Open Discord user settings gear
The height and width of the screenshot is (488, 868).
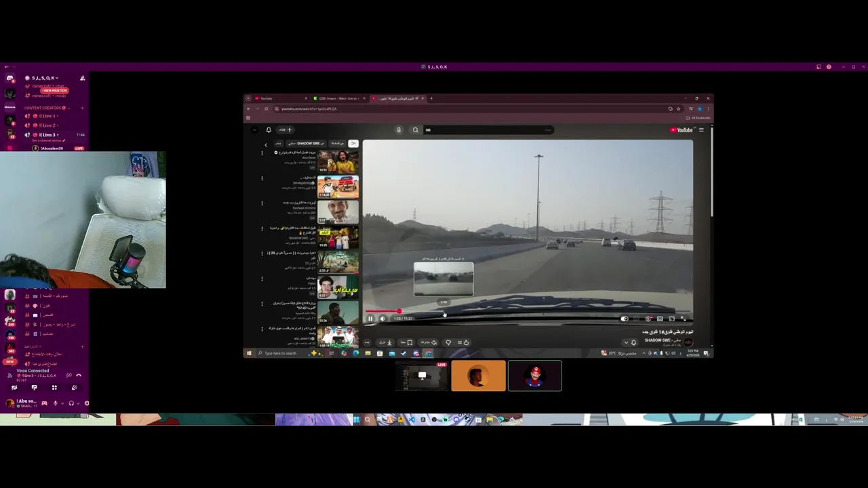87,403
